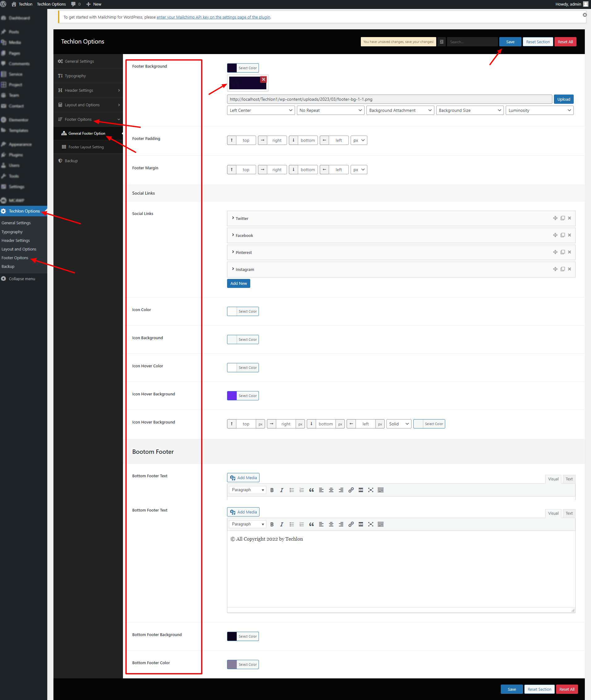The width and height of the screenshot is (591, 700).
Task: Open the Solid border style dropdown
Action: (x=398, y=424)
